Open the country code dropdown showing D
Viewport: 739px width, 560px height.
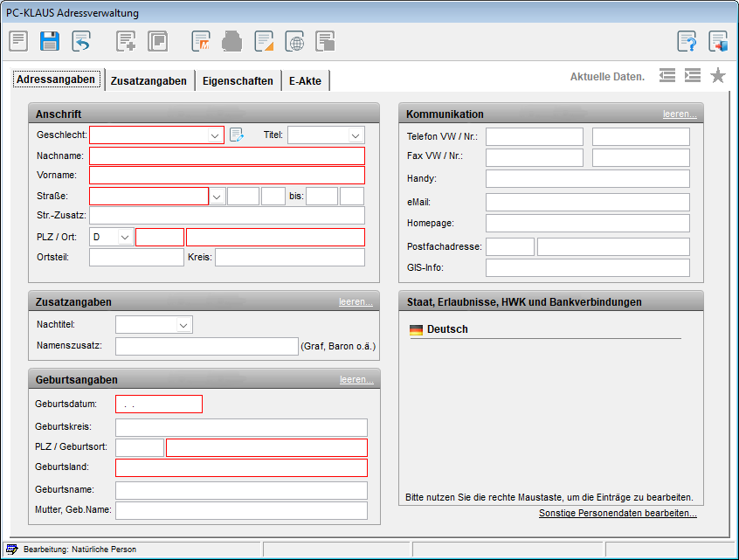pyautogui.click(x=124, y=237)
